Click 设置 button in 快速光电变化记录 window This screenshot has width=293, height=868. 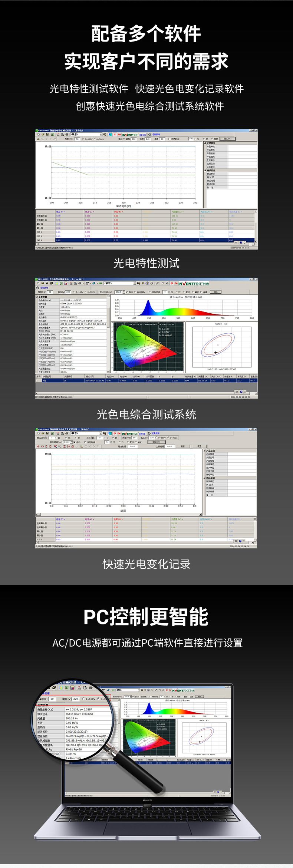(199, 446)
